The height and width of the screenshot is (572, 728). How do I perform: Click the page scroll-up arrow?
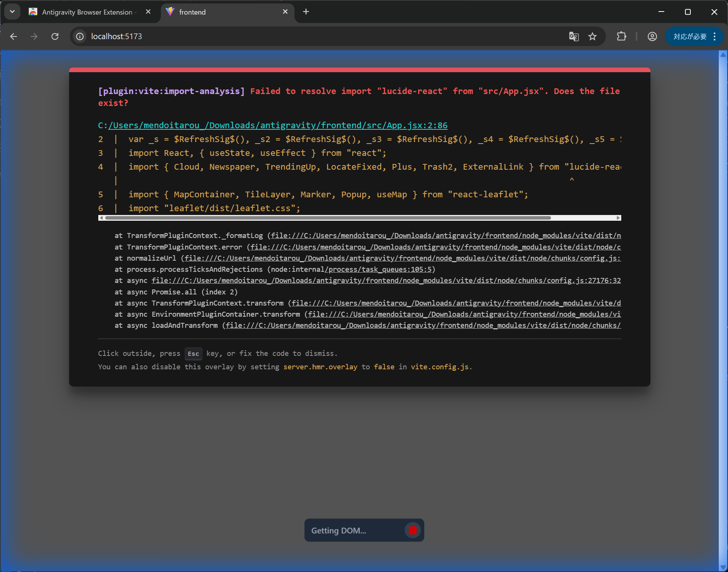pos(723,55)
